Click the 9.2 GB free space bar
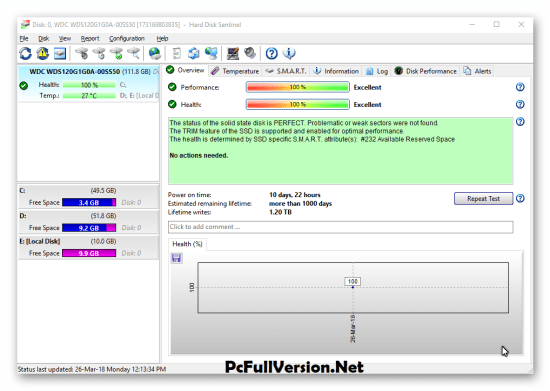The image size is (550, 391). point(89,228)
